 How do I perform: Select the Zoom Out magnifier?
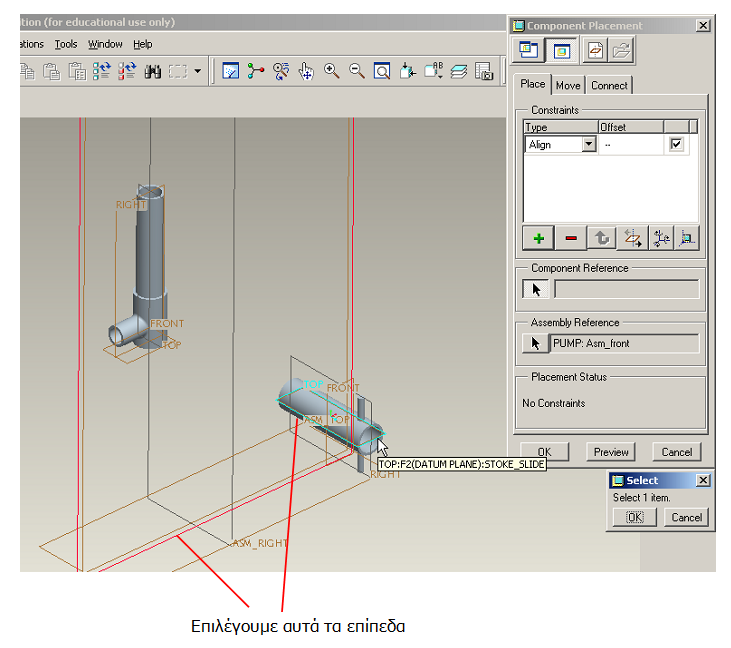point(357,71)
